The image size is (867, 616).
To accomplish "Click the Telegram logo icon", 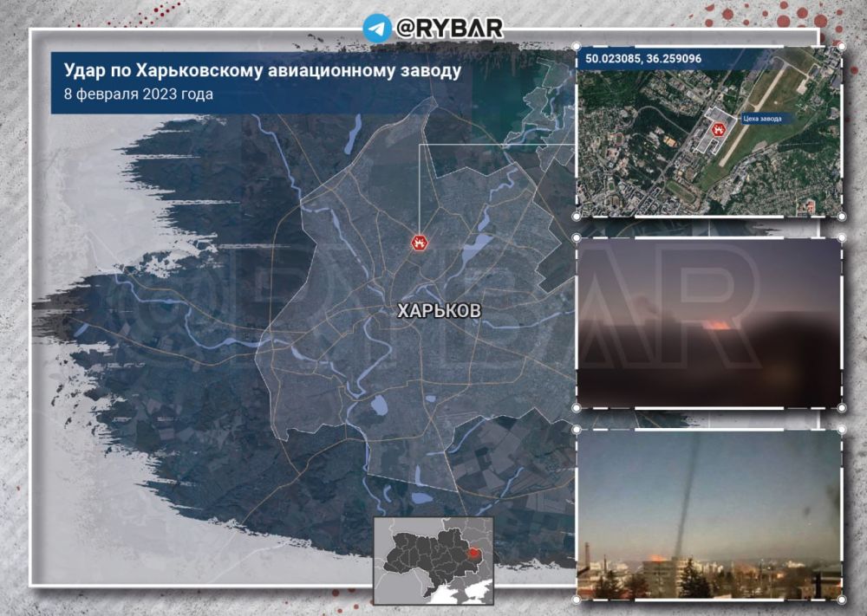I will tap(376, 28).
